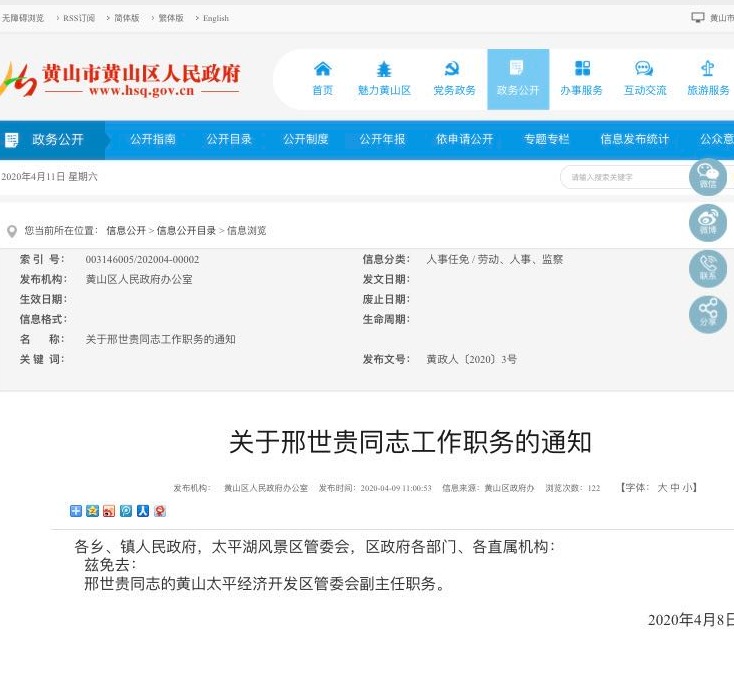Click 黄山区人民政府办公室 in the 发布机构 row

click(x=139, y=279)
